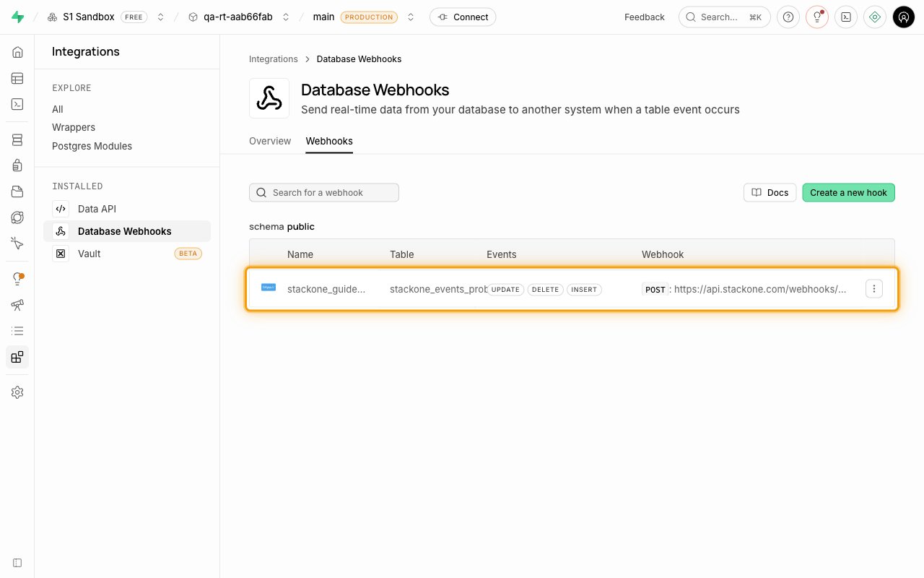Click the Supabase logo icon
The width and height of the screenshot is (924, 578).
point(17,17)
